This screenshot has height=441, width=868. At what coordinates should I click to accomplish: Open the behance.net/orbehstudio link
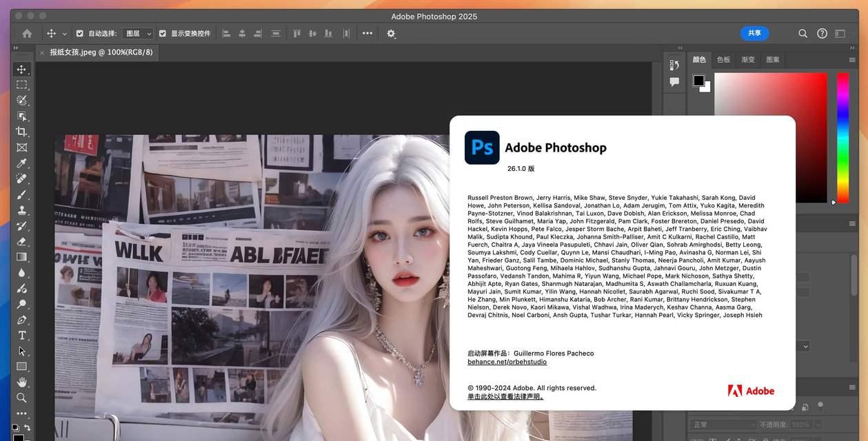click(x=507, y=362)
